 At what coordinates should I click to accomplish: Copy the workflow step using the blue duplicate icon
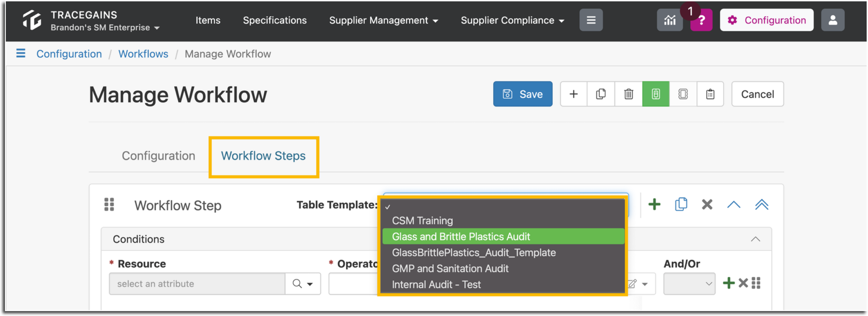click(681, 204)
